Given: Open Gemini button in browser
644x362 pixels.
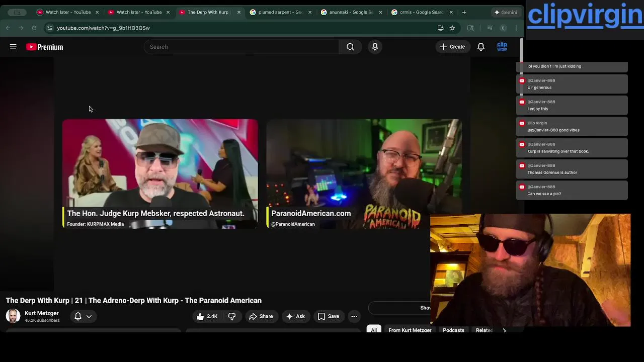Looking at the screenshot, I should pos(505,12).
